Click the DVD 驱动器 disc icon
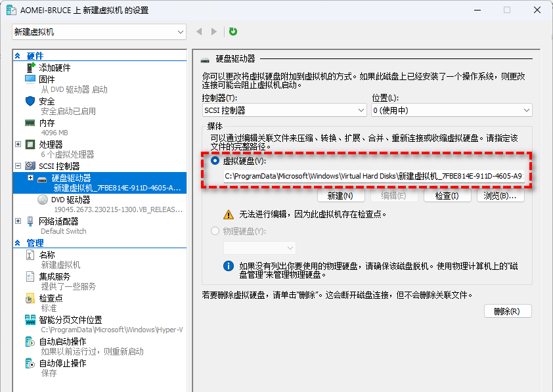This screenshot has width=553, height=392. tap(42, 200)
